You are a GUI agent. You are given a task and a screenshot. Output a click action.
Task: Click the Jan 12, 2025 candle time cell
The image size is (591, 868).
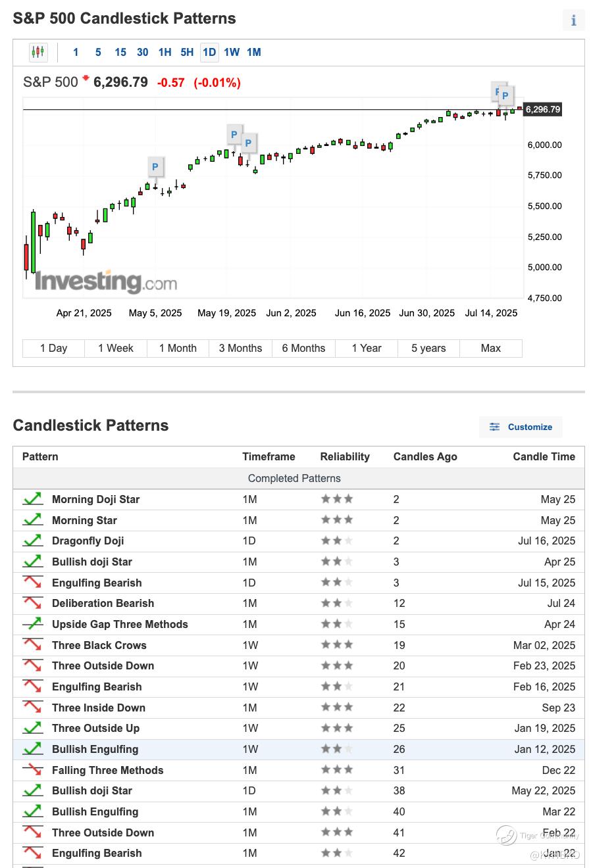(545, 749)
